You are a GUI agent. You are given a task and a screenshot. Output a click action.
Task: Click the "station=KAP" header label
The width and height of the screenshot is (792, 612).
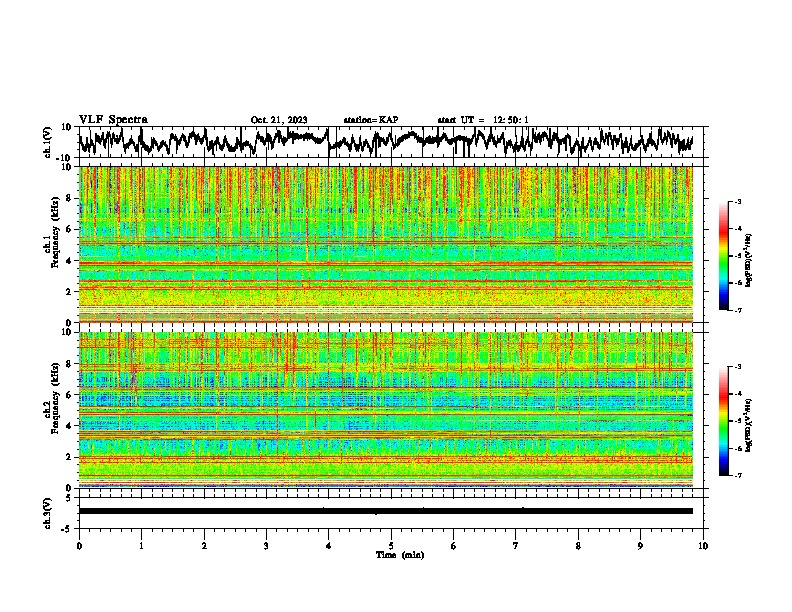(x=371, y=120)
